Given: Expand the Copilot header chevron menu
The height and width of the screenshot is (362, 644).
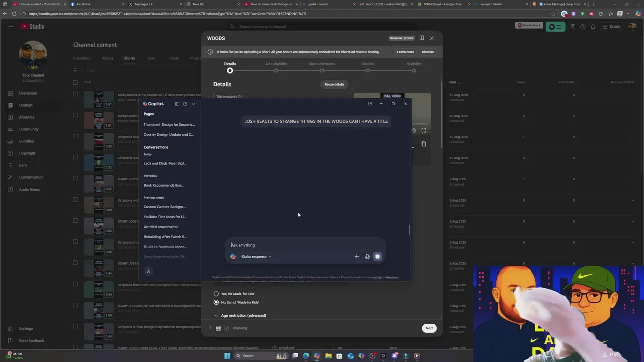Looking at the screenshot, I should point(193,104).
